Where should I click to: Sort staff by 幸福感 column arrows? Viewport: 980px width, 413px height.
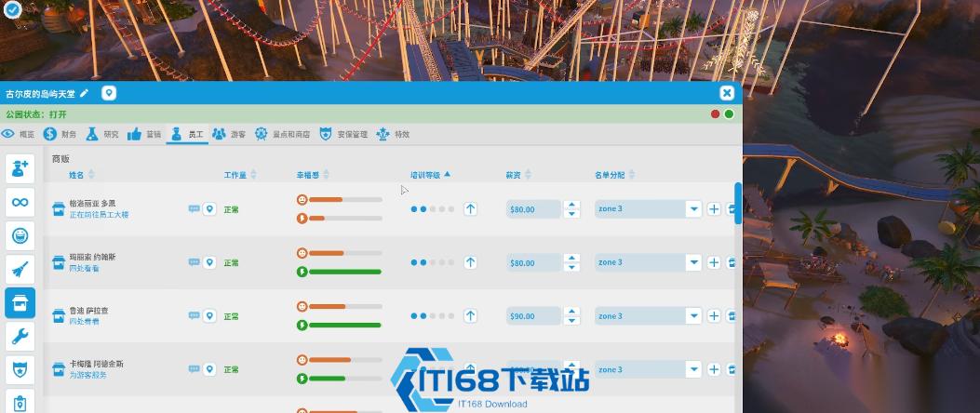(x=326, y=175)
